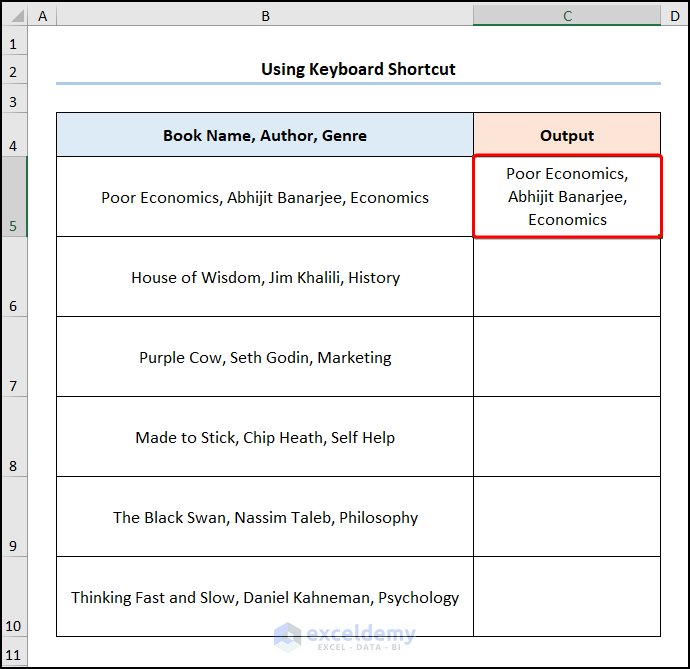690x669 pixels.
Task: Select the 'House of Wisdom' cell
Action: [x=265, y=277]
